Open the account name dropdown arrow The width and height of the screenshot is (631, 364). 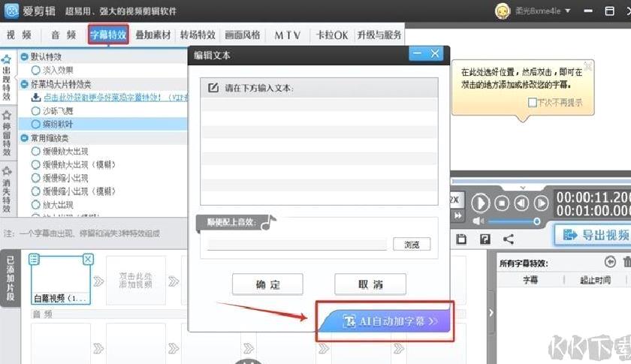(567, 11)
